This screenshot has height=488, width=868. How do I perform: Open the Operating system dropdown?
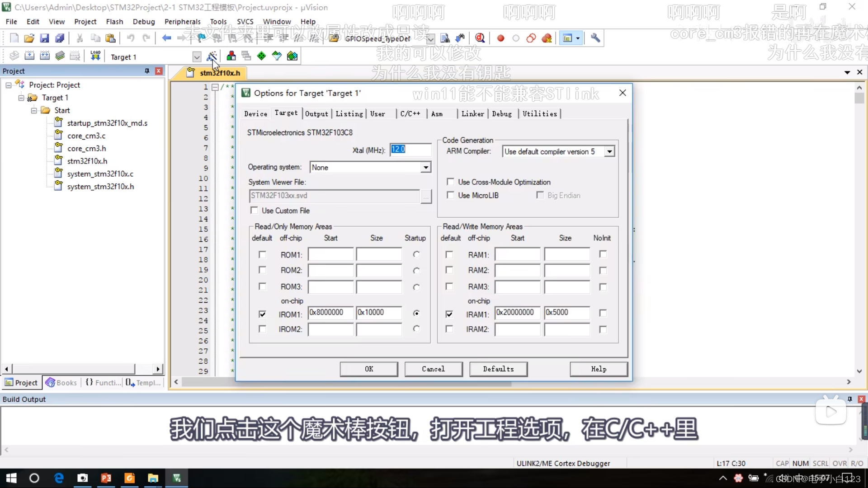point(425,168)
